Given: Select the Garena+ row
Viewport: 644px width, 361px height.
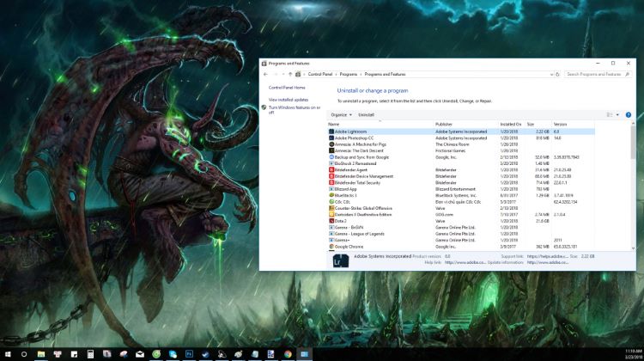Looking at the screenshot, I should point(461,240).
